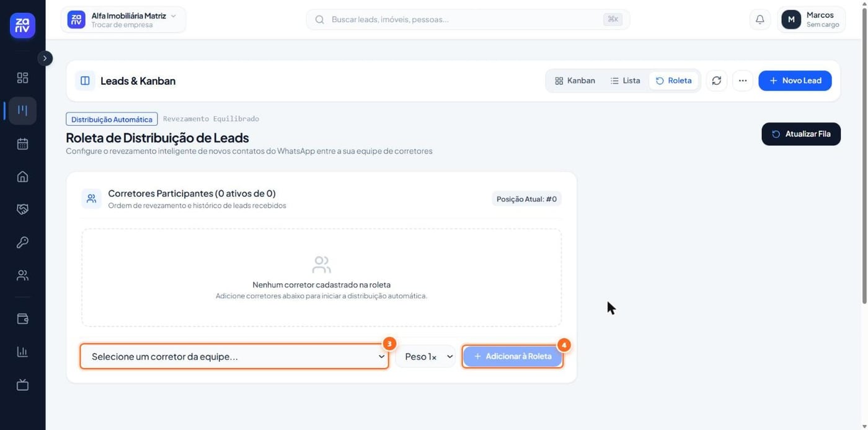Click Atualizar Fila button
Image resolution: width=868 pixels, height=430 pixels.
(x=801, y=134)
